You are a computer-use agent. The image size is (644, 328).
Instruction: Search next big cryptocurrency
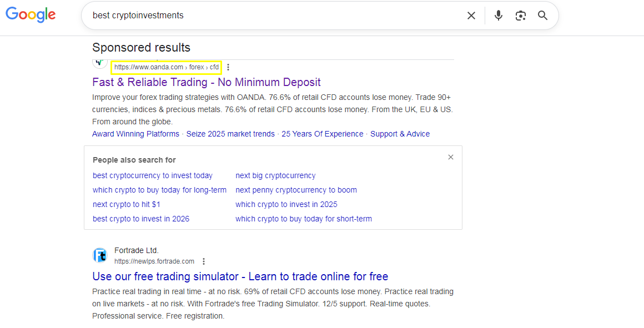[x=275, y=176]
